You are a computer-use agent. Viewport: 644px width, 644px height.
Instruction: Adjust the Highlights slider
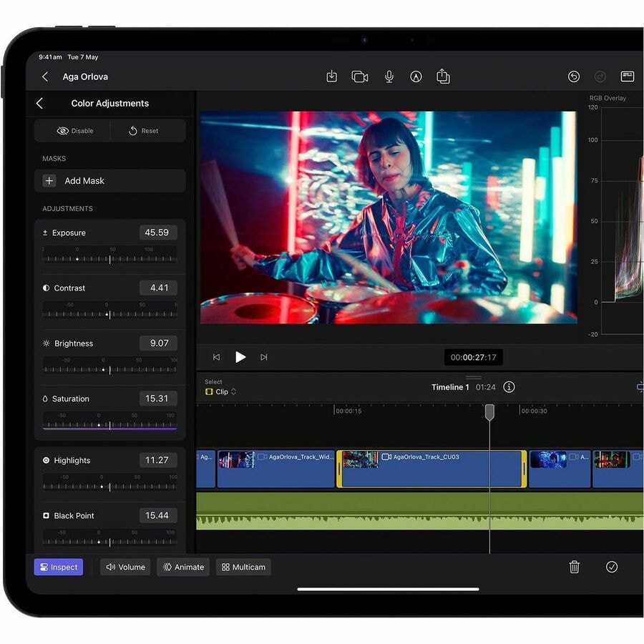point(110,482)
